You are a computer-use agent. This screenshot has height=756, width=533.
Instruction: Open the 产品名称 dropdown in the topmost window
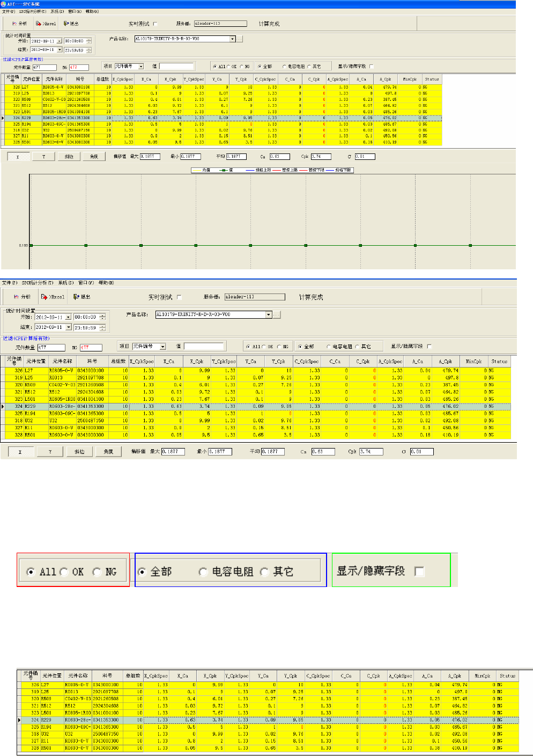pyautogui.click(x=232, y=39)
